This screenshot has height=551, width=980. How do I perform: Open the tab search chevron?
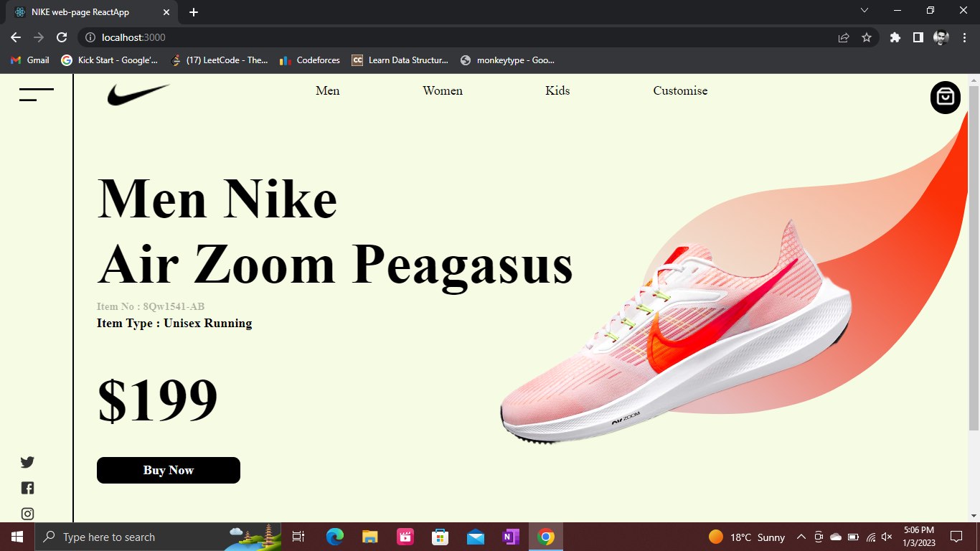pyautogui.click(x=864, y=11)
